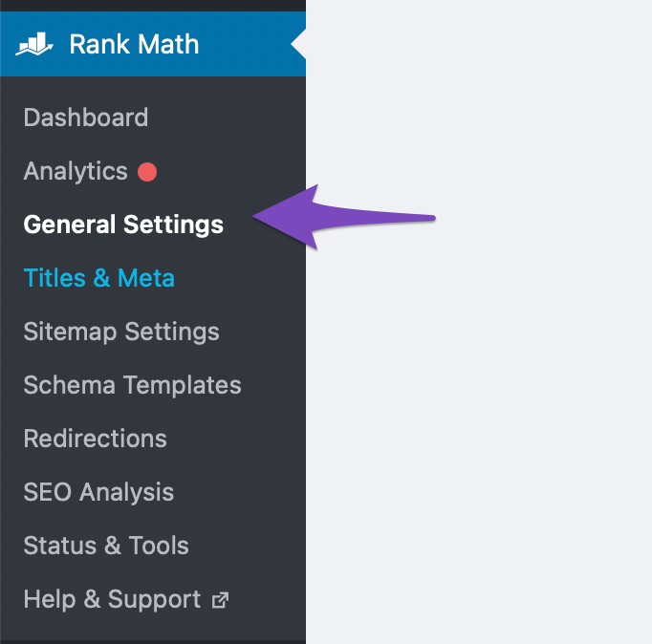The height and width of the screenshot is (644, 652).
Task: Select the highlighted Titles & Meta link
Action: tap(99, 278)
